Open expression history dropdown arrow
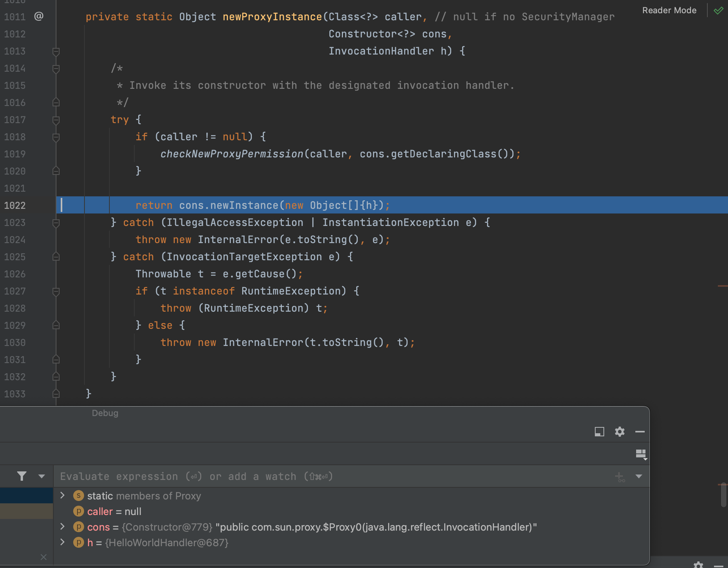Viewport: 728px width, 568px height. click(x=638, y=476)
